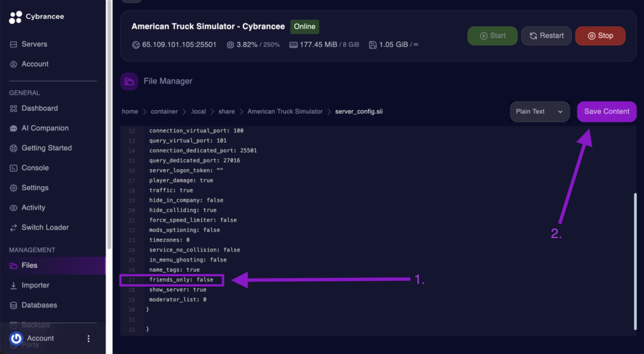
Task: Open the Activity page
Action: click(x=33, y=207)
